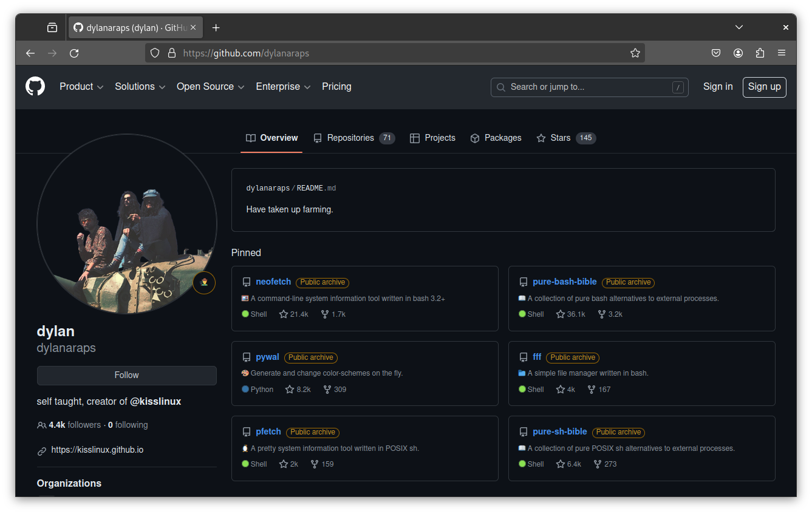Open a new tab with plus icon
The width and height of the screenshot is (812, 514).
[x=216, y=27]
